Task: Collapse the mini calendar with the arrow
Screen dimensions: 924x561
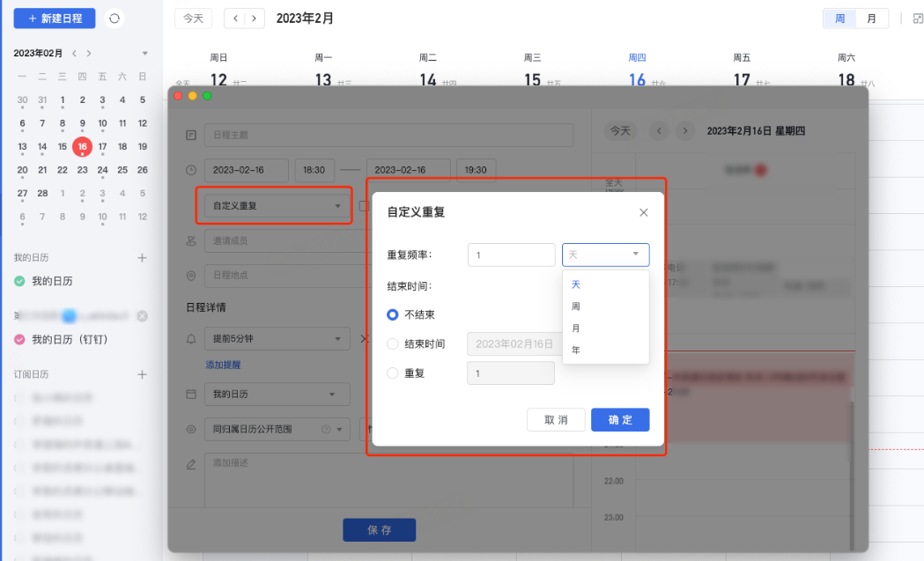Action: coord(145,53)
